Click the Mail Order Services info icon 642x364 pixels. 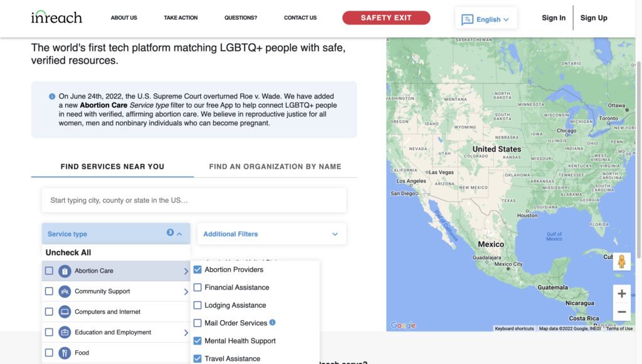[x=272, y=322]
